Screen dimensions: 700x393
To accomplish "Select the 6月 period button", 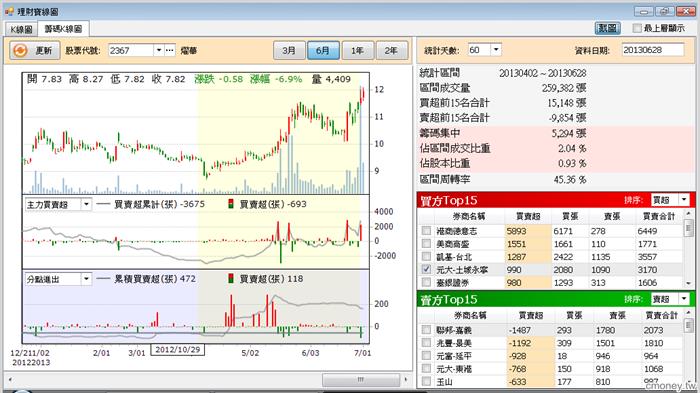I will (323, 50).
